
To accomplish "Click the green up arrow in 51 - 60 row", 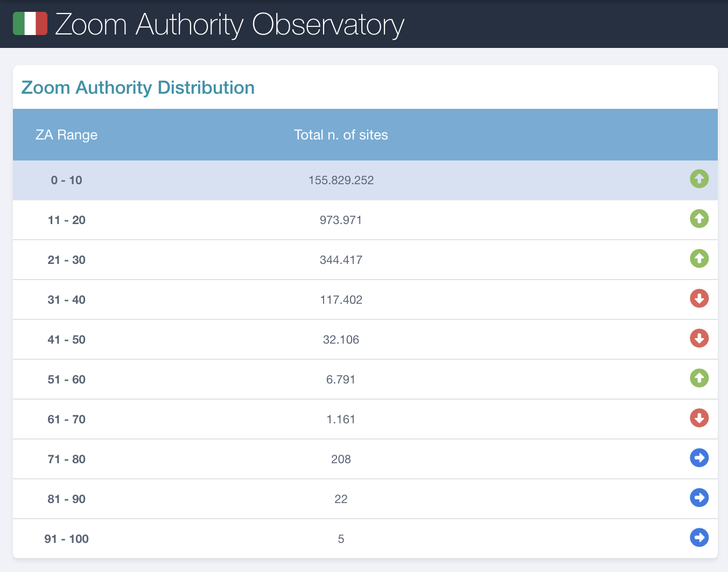I will (699, 378).
